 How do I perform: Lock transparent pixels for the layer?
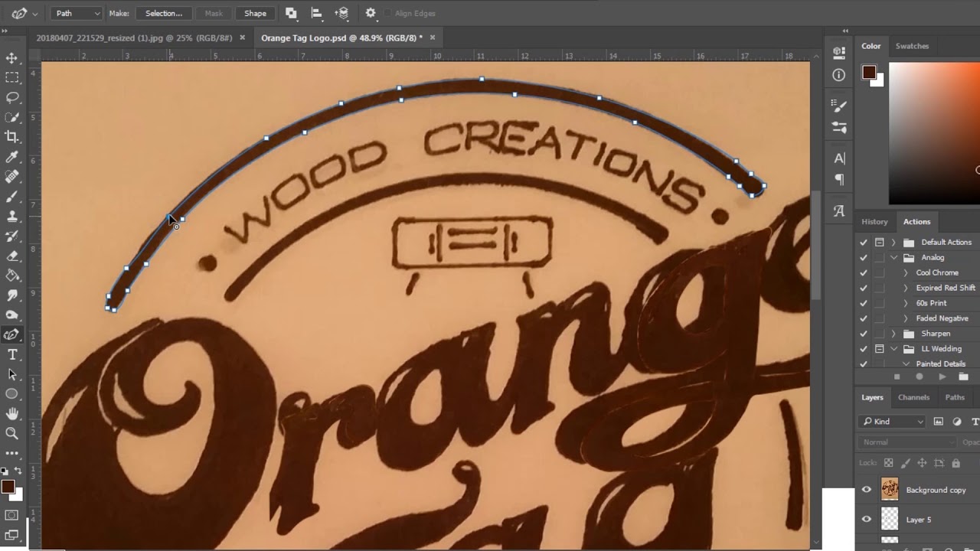[x=888, y=463]
